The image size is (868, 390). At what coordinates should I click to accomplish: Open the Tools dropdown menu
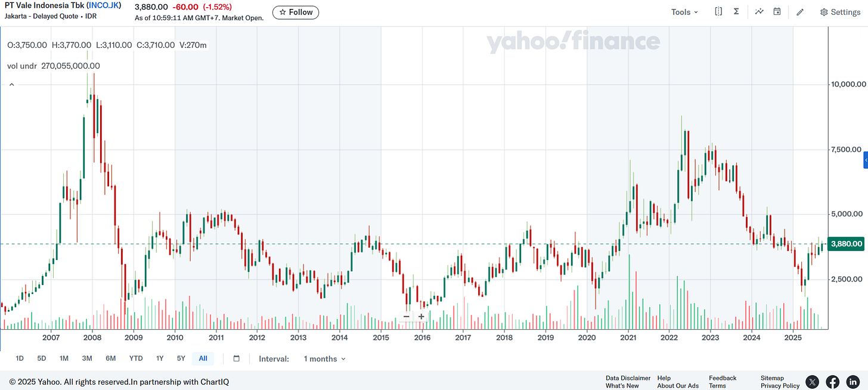684,12
